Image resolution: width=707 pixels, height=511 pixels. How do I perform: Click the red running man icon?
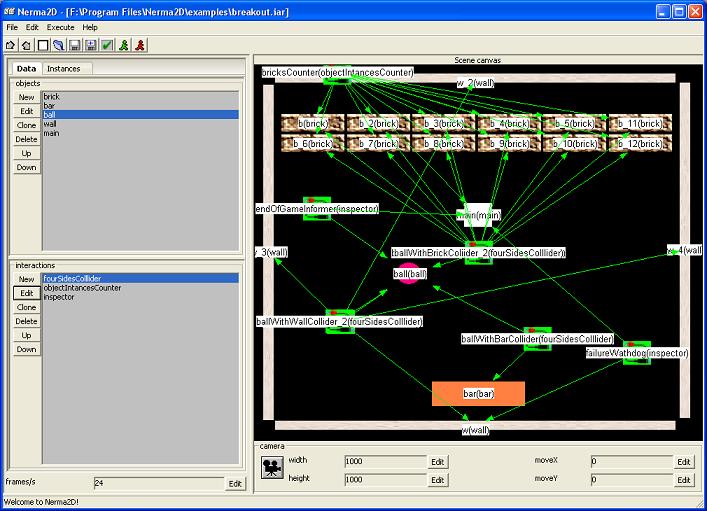[x=140, y=45]
